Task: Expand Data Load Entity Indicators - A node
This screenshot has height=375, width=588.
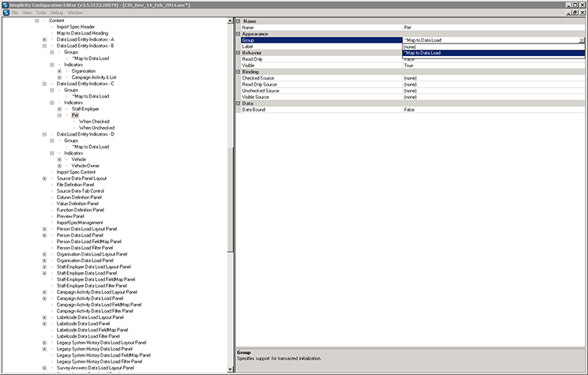Action: tap(44, 39)
